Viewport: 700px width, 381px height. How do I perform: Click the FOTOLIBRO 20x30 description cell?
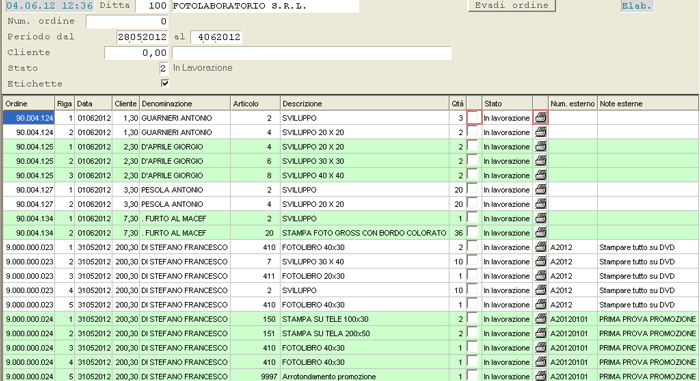click(365, 276)
